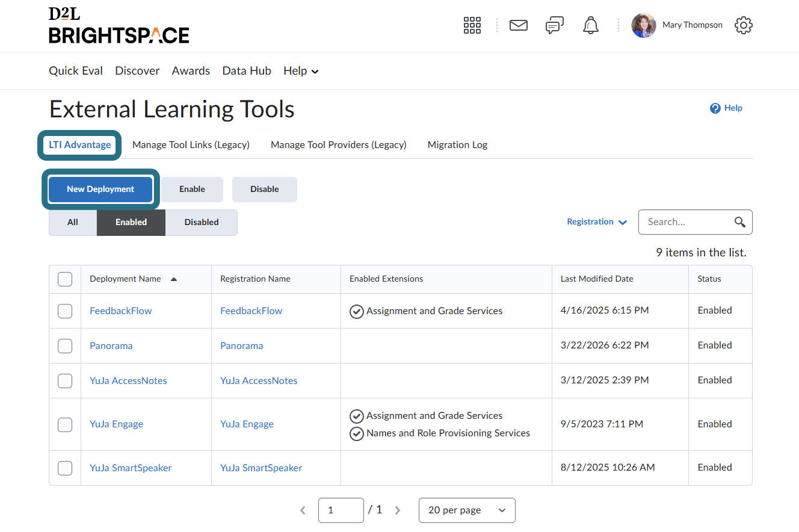Click the Enabled Extensions column header
The width and height of the screenshot is (799, 532).
pyautogui.click(x=386, y=279)
